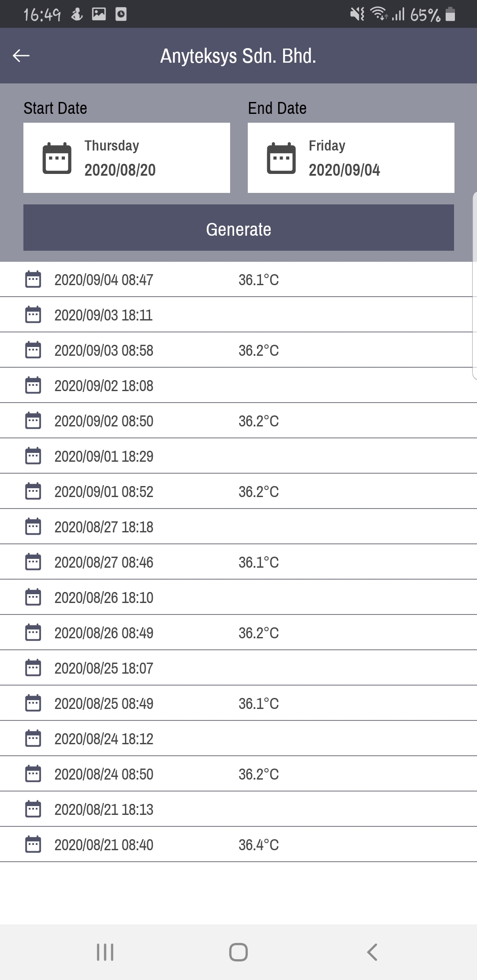Open Android recent apps button
477x980 pixels.
[105, 952]
